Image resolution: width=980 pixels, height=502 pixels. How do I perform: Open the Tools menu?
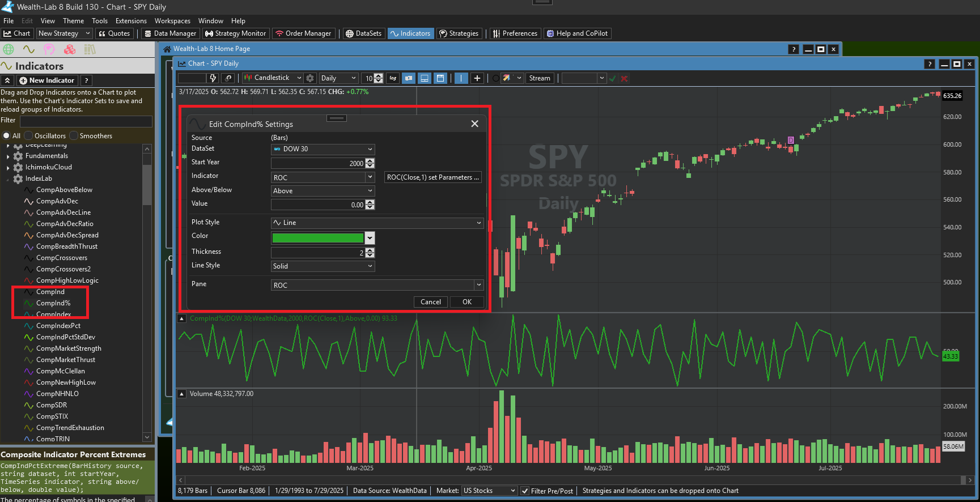(100, 21)
